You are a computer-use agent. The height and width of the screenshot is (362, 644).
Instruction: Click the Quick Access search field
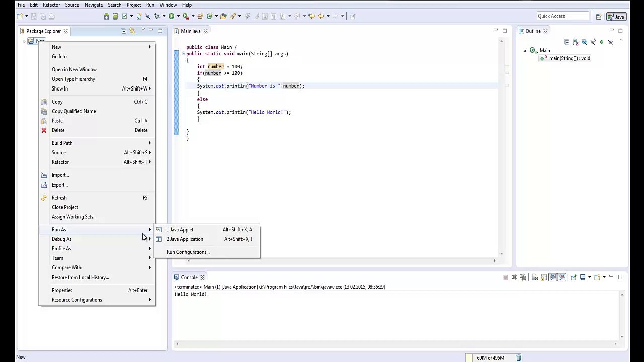click(562, 16)
